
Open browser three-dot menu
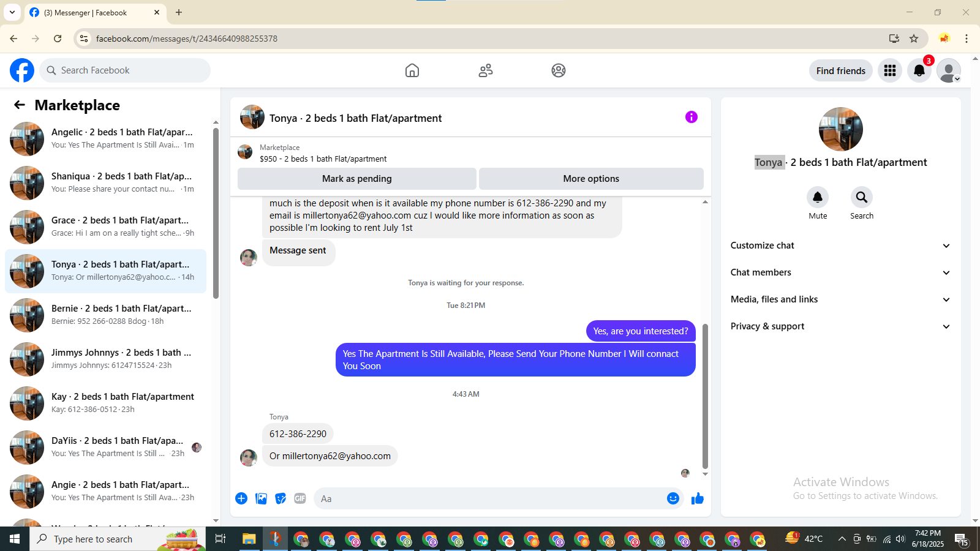click(967, 39)
